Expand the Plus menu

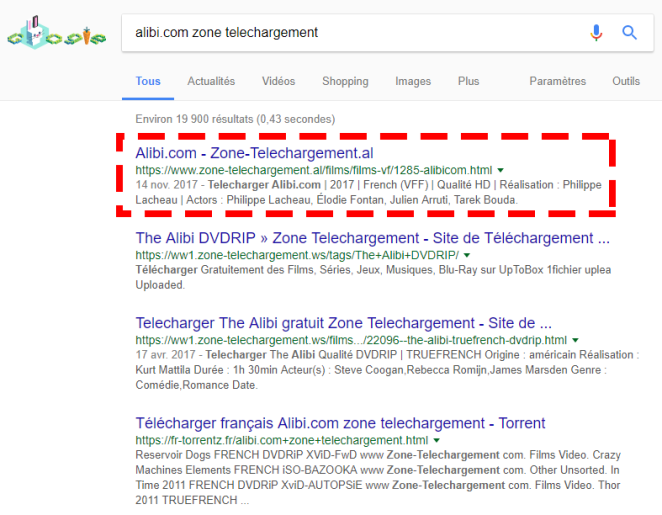[x=468, y=82]
